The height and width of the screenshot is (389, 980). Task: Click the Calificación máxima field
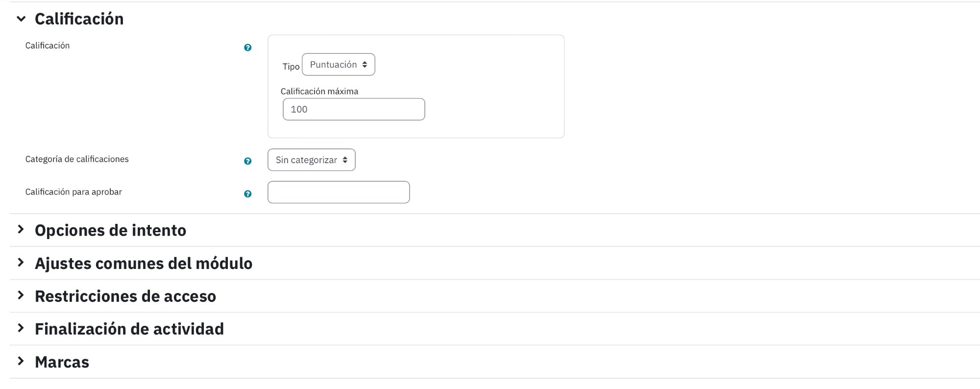tap(354, 109)
